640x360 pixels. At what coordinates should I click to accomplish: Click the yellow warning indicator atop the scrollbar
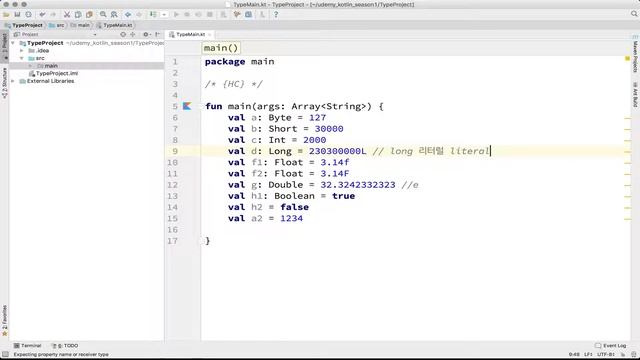tap(627, 59)
